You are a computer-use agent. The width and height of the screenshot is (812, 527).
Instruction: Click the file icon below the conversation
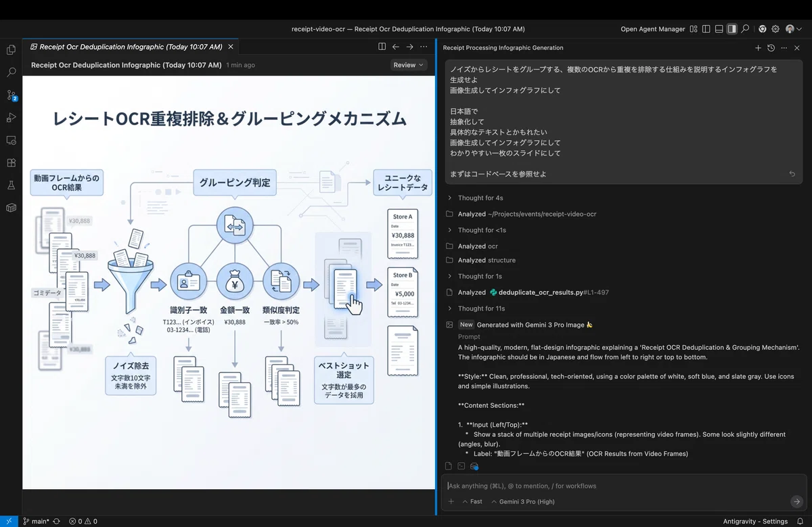pyautogui.click(x=449, y=466)
